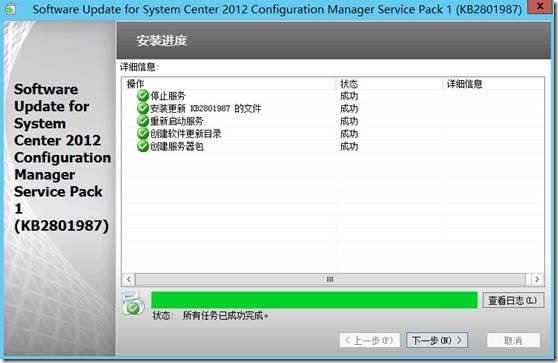Click the green check icon beside 重新启动服务
The image size is (558, 363).
click(x=143, y=121)
